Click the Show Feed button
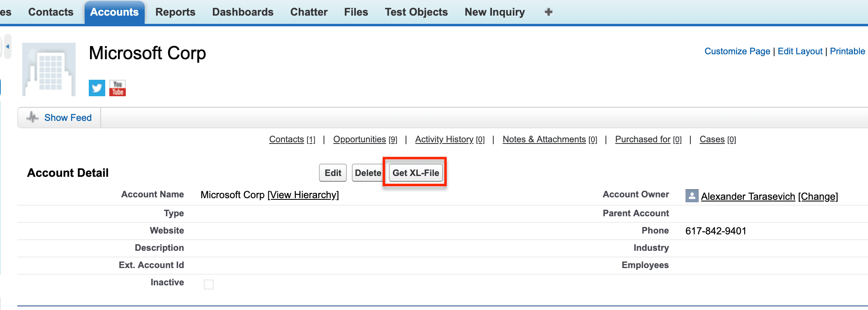 59,118
